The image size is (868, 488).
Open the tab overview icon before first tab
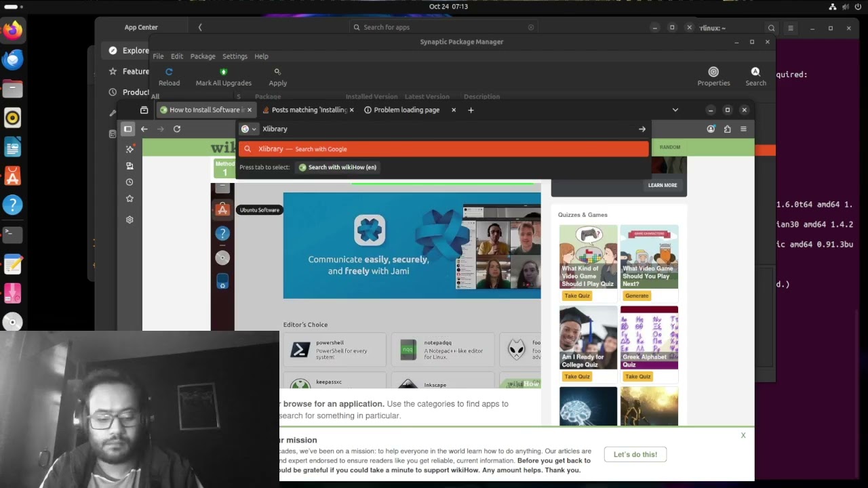coord(144,110)
